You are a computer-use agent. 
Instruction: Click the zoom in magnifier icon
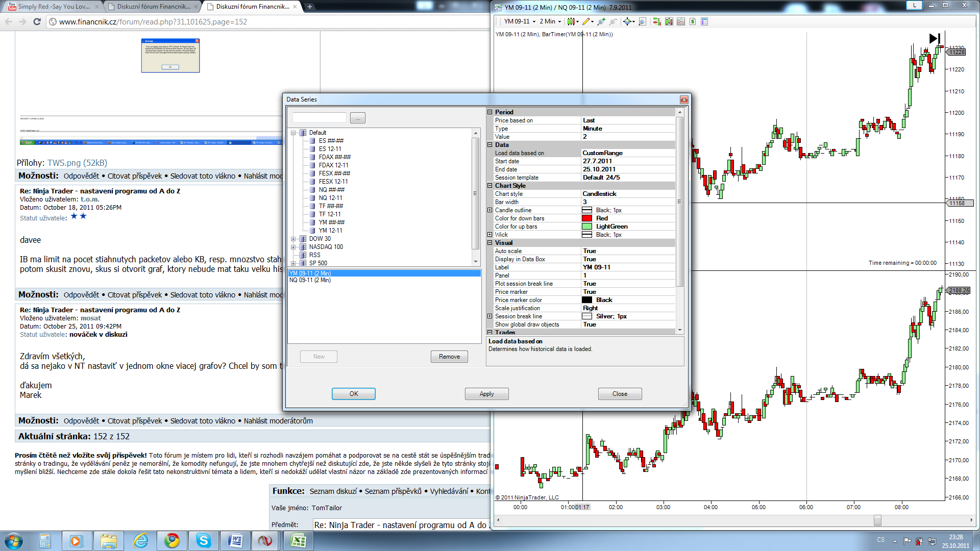pyautogui.click(x=601, y=21)
